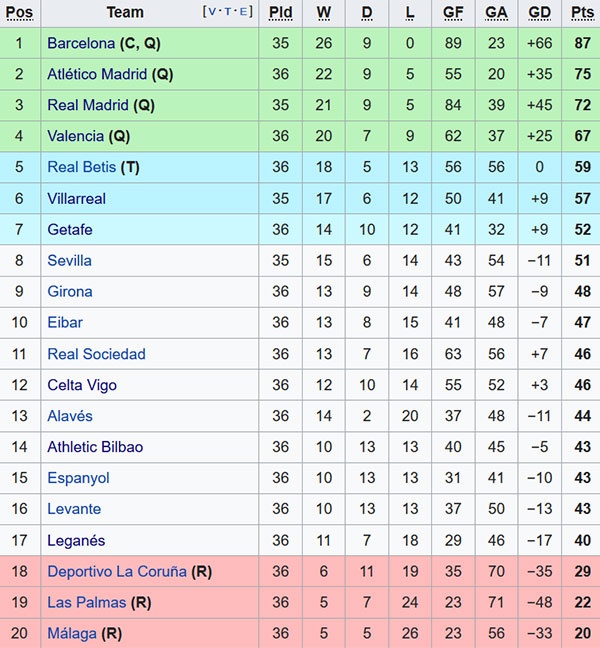Open the Real Sociedad page
This screenshot has width=600, height=648.
(x=96, y=353)
